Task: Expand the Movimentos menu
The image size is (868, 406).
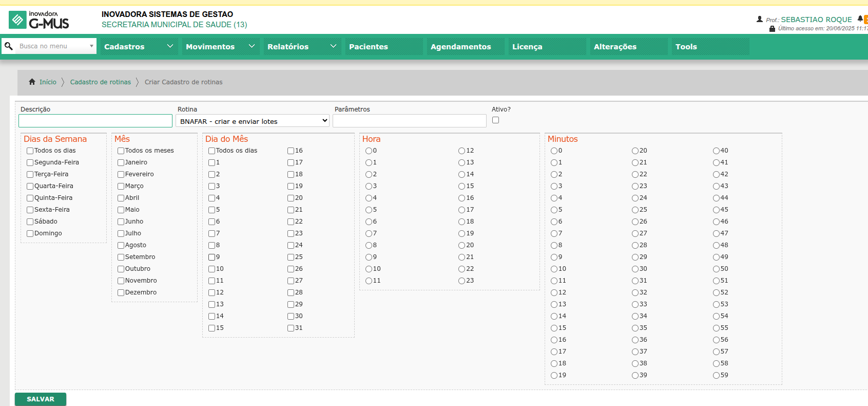Action: [220, 46]
